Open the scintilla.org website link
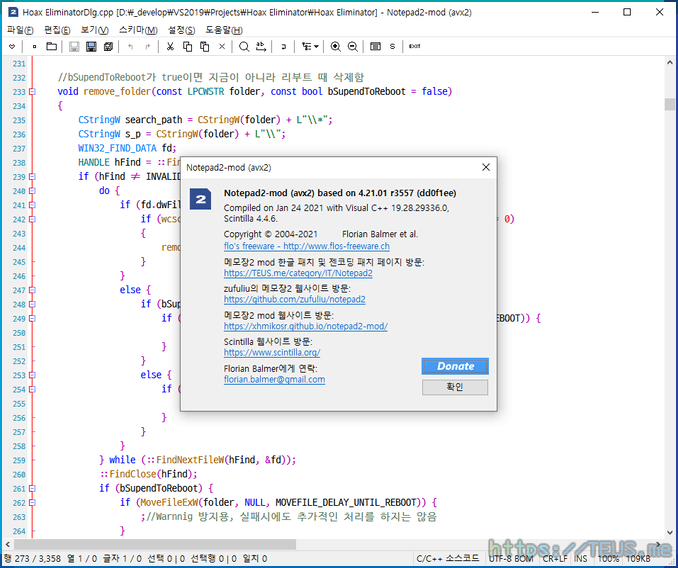 click(x=272, y=352)
